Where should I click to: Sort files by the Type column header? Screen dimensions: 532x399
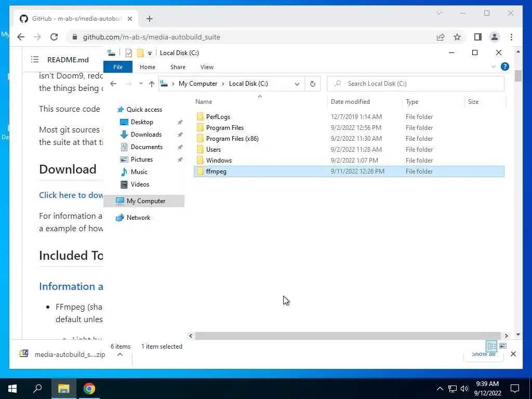coord(412,102)
